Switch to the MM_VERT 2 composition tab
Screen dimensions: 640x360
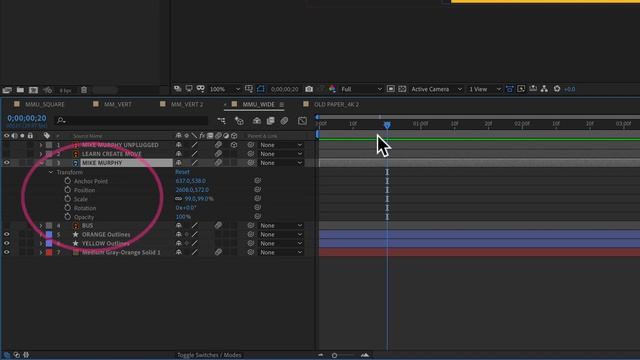187,104
